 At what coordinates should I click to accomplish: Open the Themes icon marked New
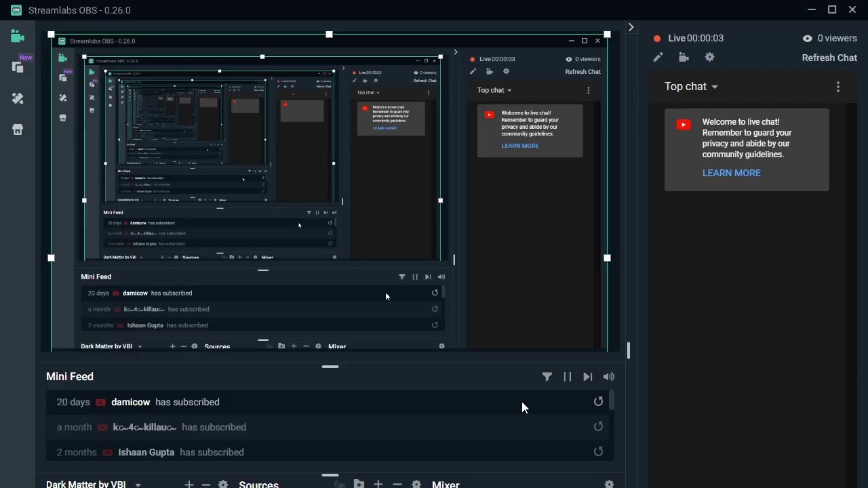point(18,66)
